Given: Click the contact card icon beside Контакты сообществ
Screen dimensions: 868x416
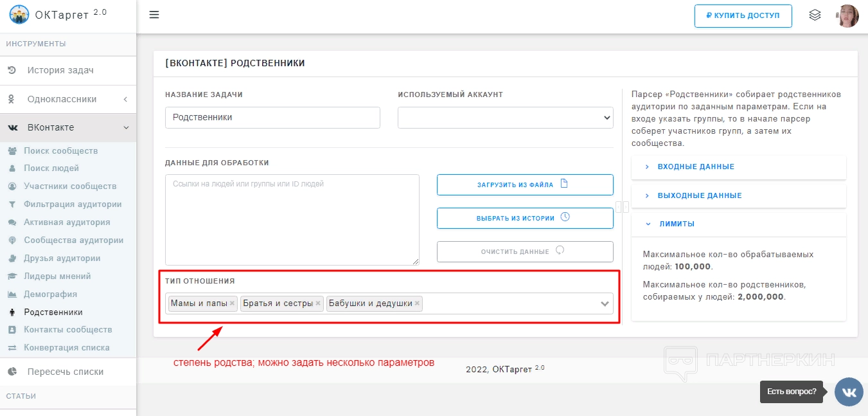Looking at the screenshot, I should pos(12,330).
